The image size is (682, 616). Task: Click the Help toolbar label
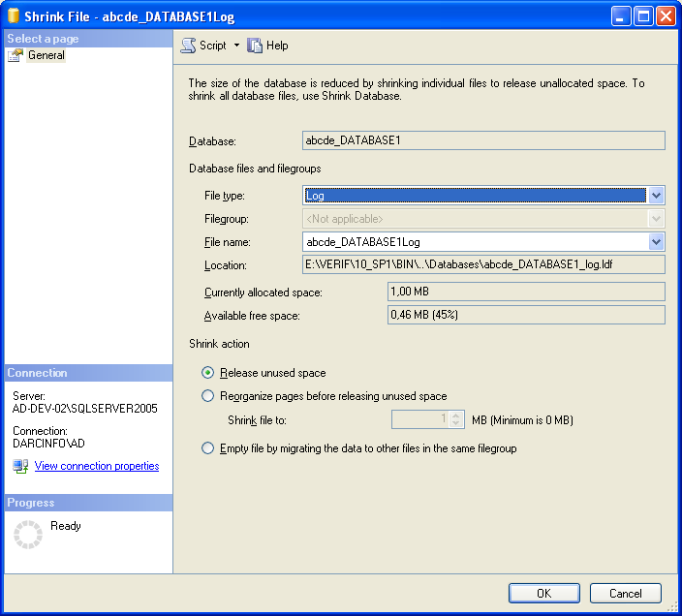tap(277, 46)
